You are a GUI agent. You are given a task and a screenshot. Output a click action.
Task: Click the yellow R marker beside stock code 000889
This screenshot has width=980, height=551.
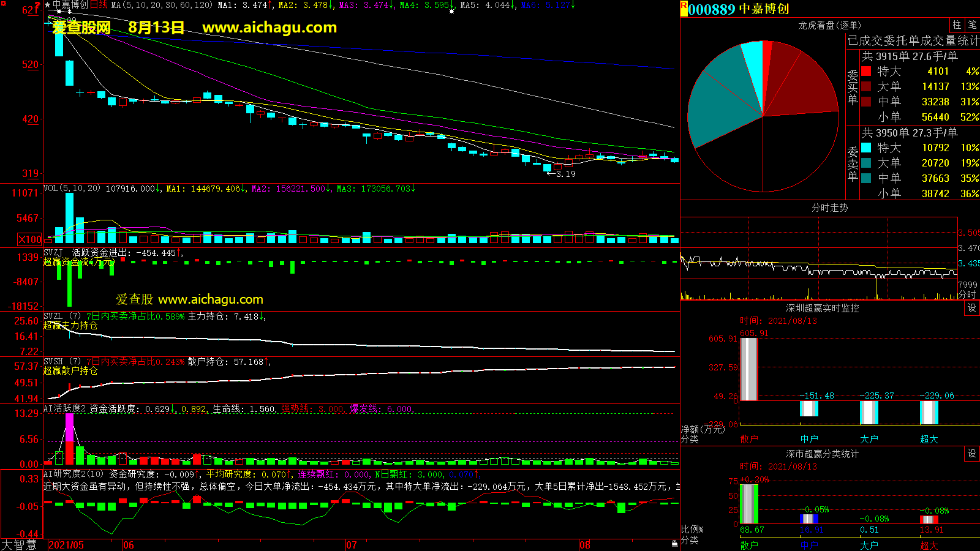point(684,9)
